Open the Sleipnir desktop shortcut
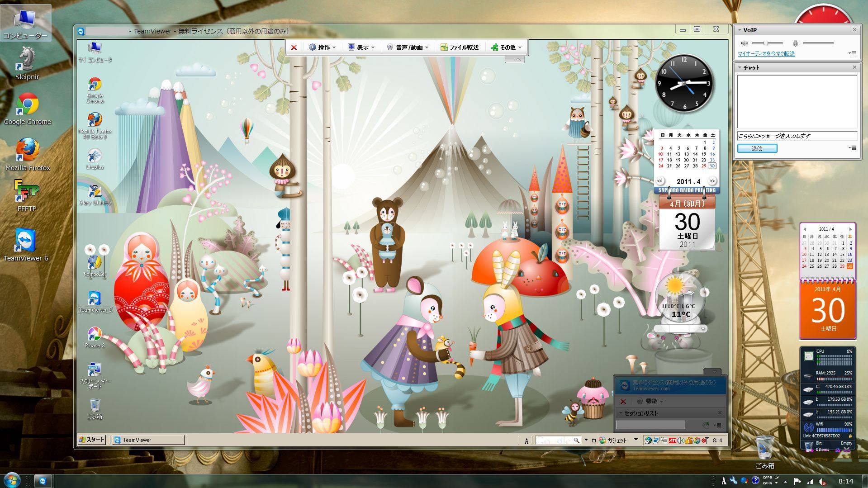The width and height of the screenshot is (868, 488). click(x=27, y=64)
